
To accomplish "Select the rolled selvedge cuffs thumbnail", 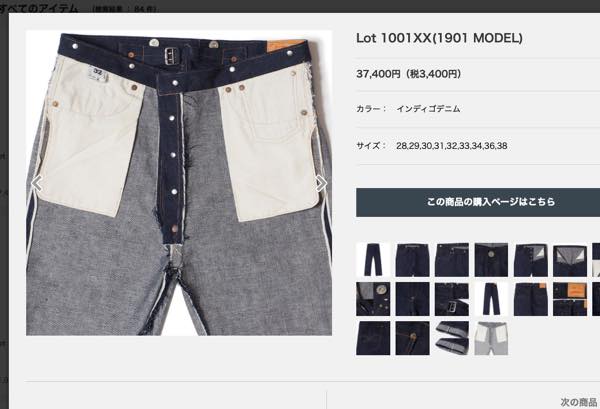I will (452, 338).
